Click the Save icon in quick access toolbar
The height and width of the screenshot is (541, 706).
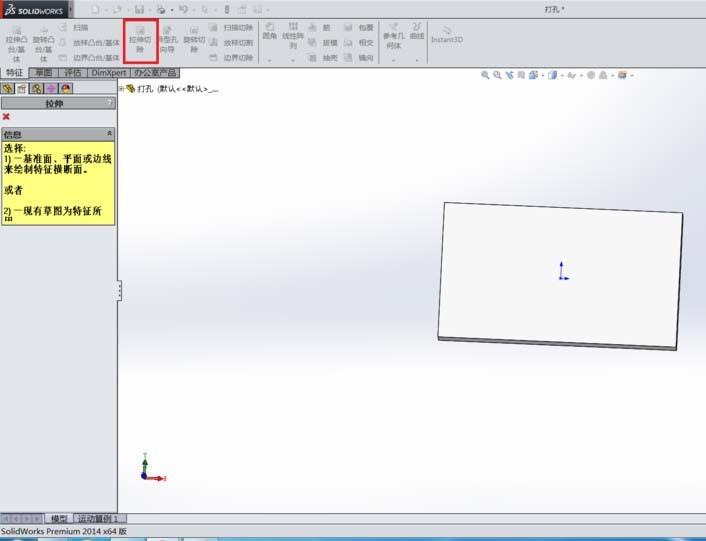coord(140,9)
